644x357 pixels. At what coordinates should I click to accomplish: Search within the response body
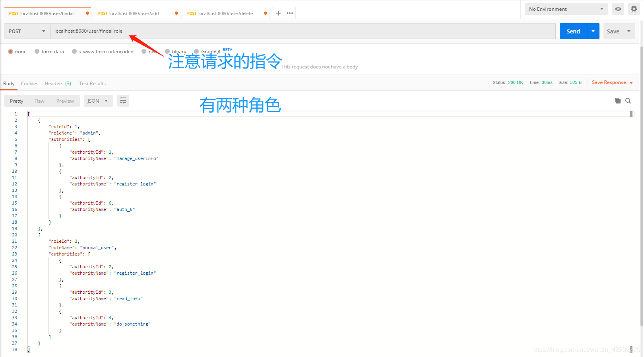[628, 101]
